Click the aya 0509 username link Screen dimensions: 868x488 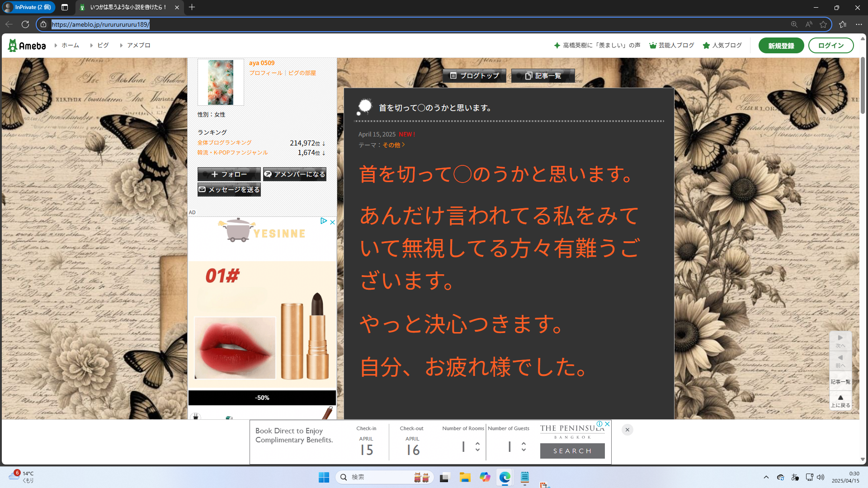261,63
